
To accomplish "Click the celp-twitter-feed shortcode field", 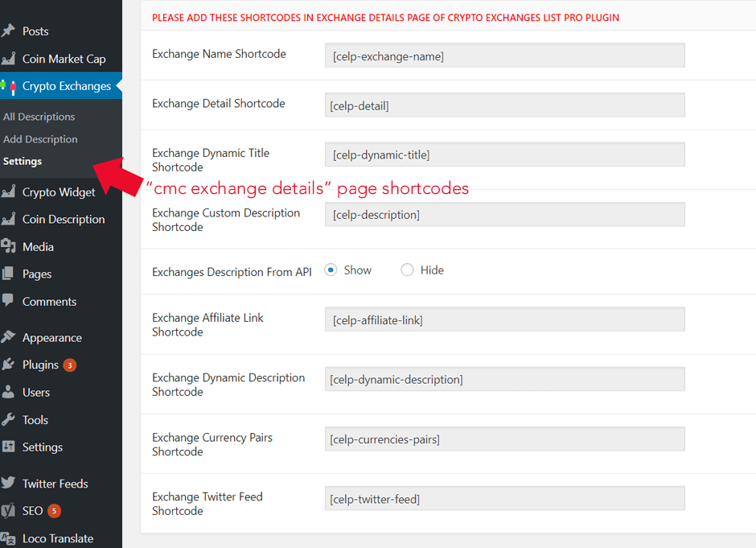I will (504, 499).
